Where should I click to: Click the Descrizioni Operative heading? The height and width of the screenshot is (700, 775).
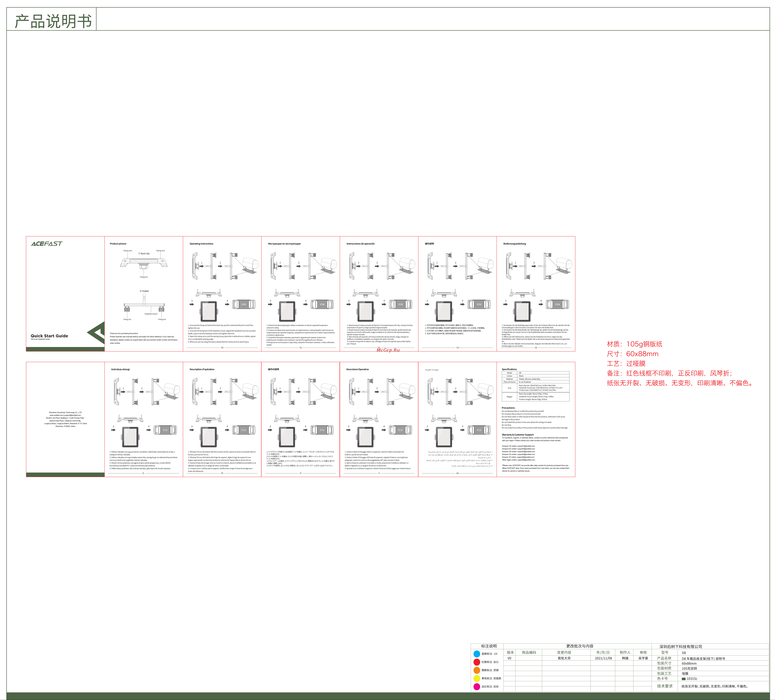click(358, 369)
